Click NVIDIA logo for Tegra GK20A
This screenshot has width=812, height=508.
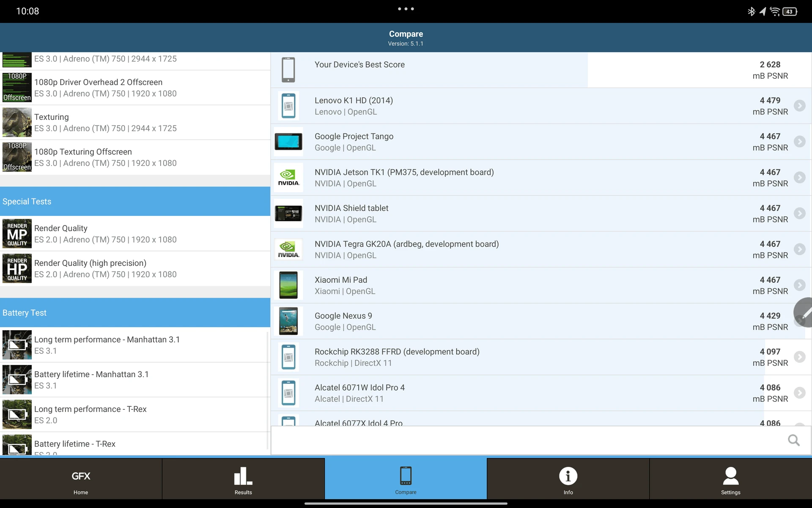[x=288, y=249]
